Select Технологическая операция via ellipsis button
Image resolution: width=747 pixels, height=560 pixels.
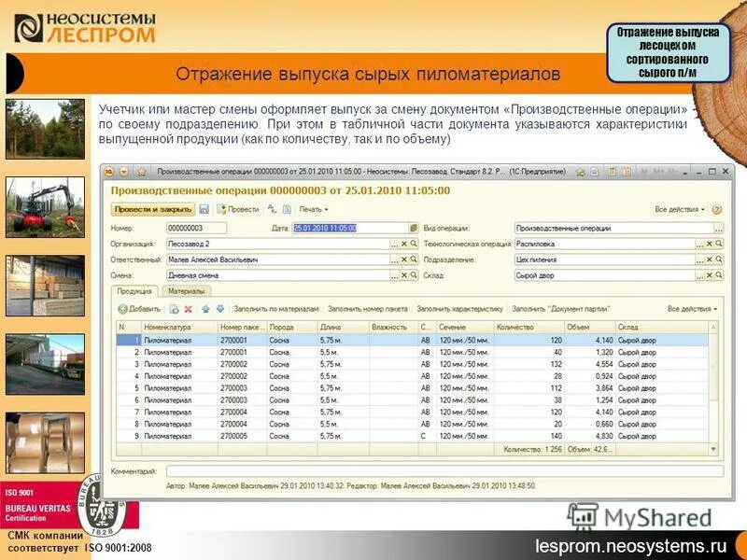[699, 244]
